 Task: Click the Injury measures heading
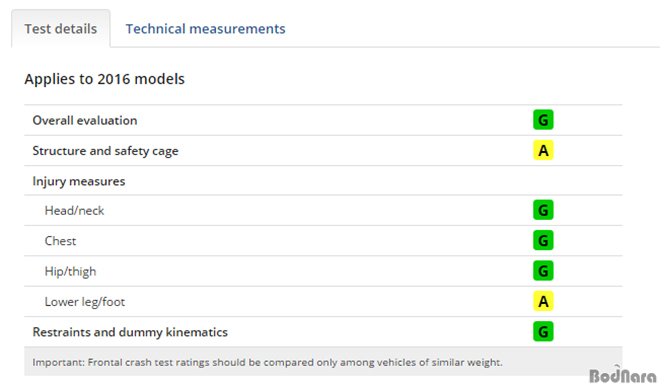[79, 181]
